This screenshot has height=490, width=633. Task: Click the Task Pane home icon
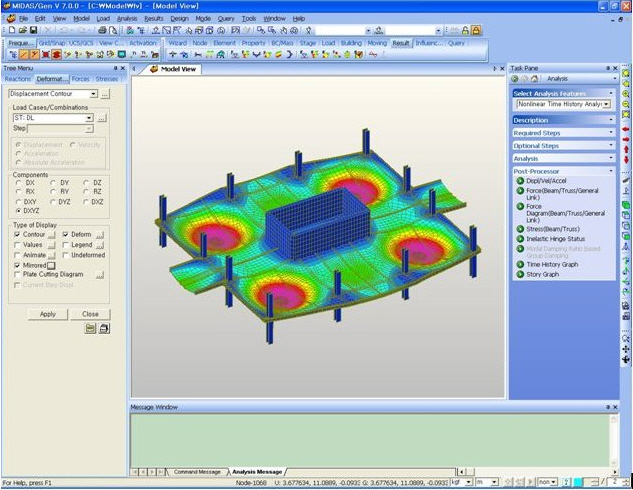coord(534,79)
